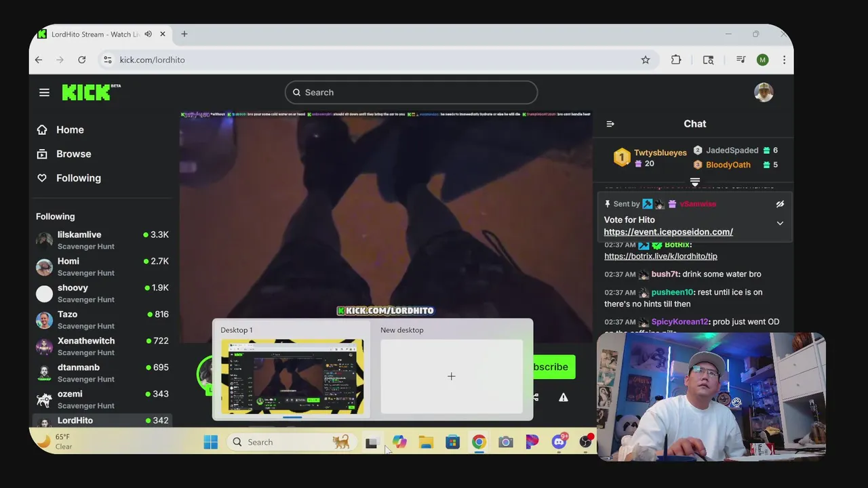The height and width of the screenshot is (488, 868).
Task: Open the LordHito channel row
Action: [x=102, y=421]
